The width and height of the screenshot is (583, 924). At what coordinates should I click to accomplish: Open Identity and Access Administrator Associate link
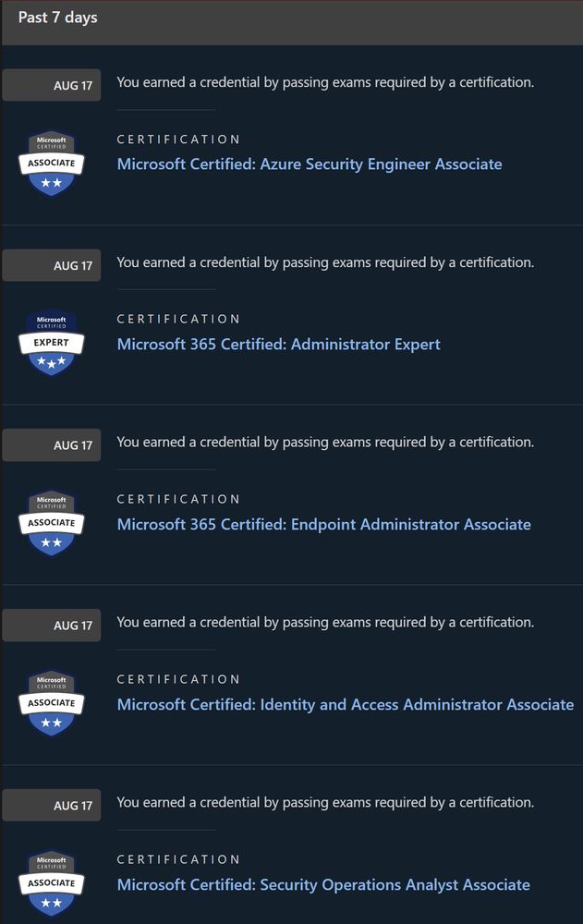pyautogui.click(x=346, y=704)
